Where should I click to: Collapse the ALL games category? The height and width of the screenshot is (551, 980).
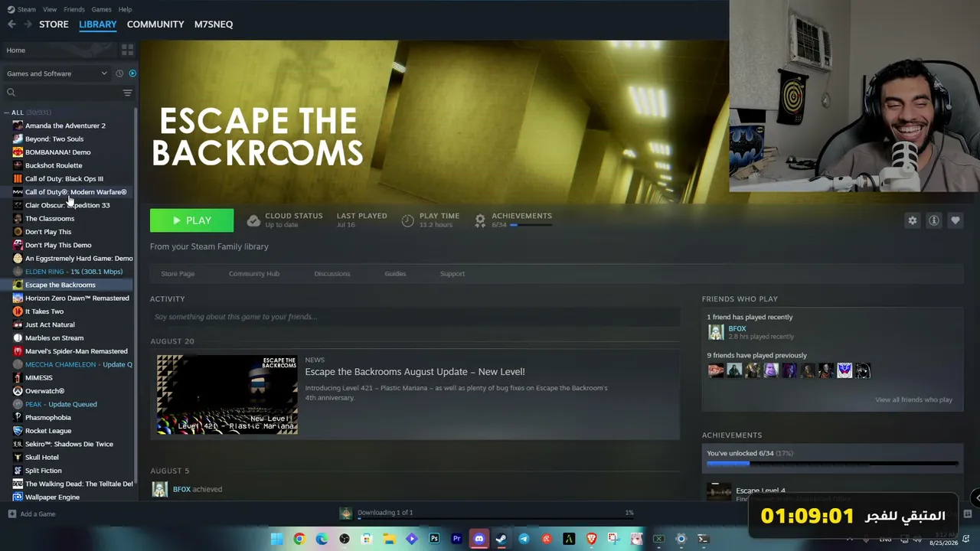click(7, 112)
